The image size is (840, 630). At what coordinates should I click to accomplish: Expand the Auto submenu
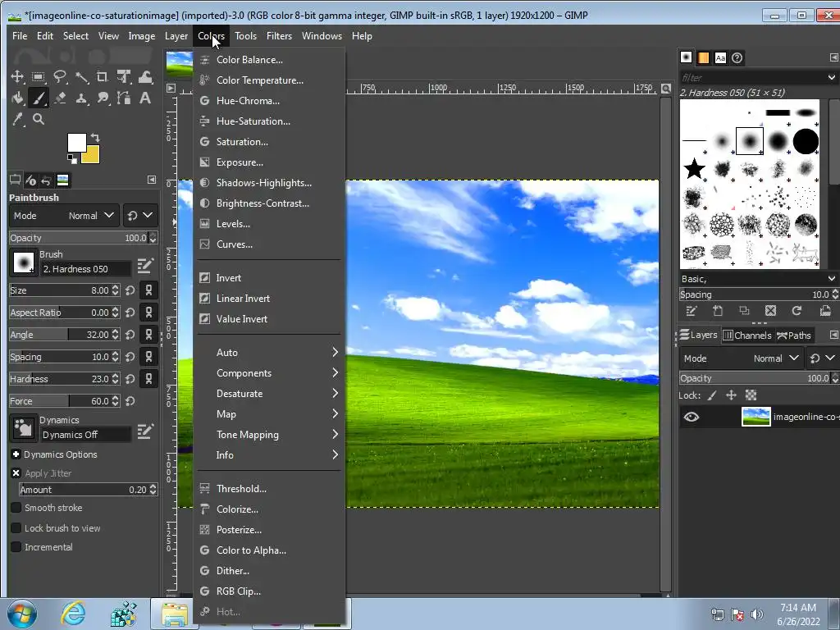[269, 353]
